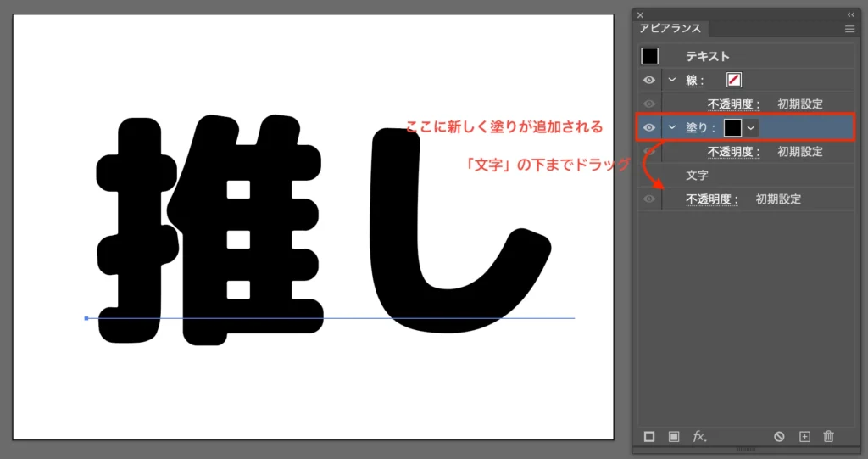Open the Appearance panel hamburger menu
The height and width of the screenshot is (459, 868).
click(849, 29)
